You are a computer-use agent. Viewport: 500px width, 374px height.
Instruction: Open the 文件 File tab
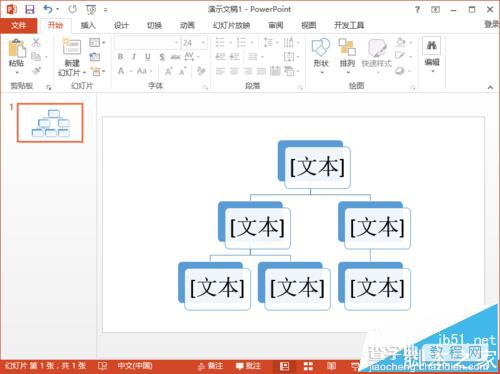pos(19,25)
